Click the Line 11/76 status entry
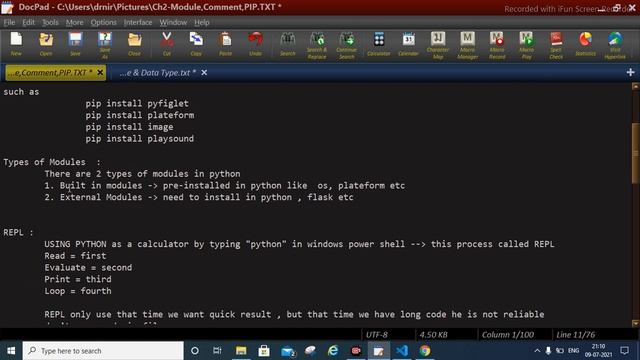 coord(576,335)
